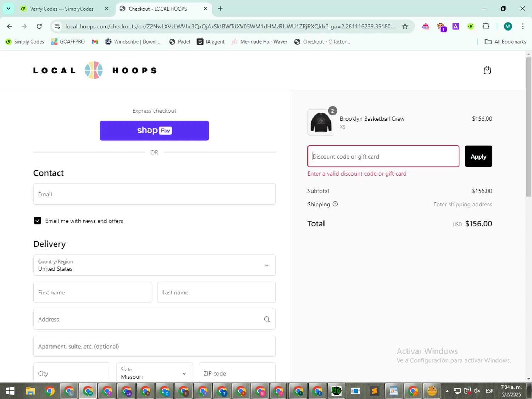Viewport: 532px width, 399px height.
Task: Open the Chrome three-dot menu
Action: 523,26
